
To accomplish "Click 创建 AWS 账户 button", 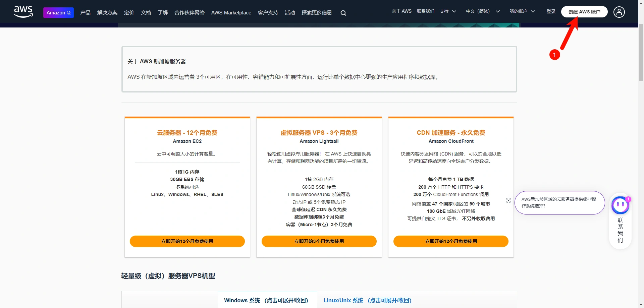I will [x=584, y=12].
